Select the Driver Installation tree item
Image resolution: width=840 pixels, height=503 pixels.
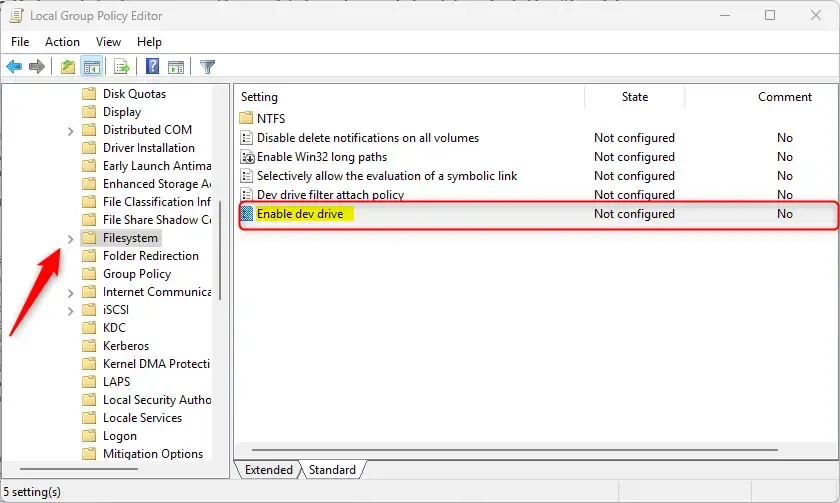coord(148,148)
